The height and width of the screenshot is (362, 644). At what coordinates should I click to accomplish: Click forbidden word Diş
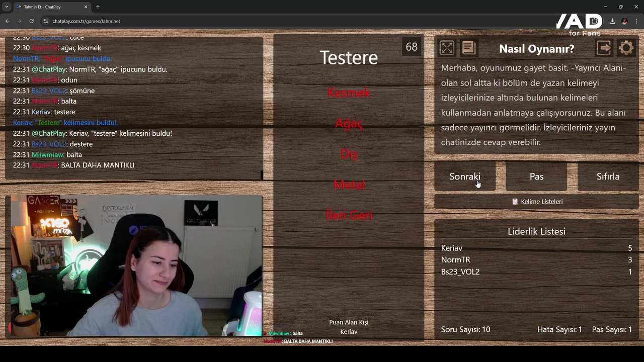349,154
